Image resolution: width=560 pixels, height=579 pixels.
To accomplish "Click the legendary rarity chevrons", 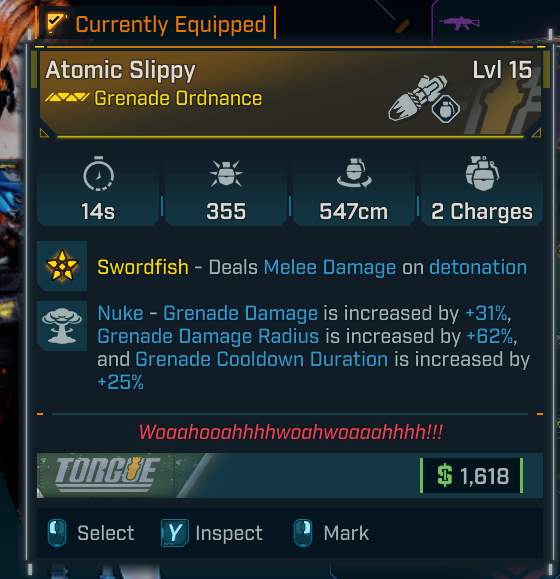I will [x=67, y=98].
